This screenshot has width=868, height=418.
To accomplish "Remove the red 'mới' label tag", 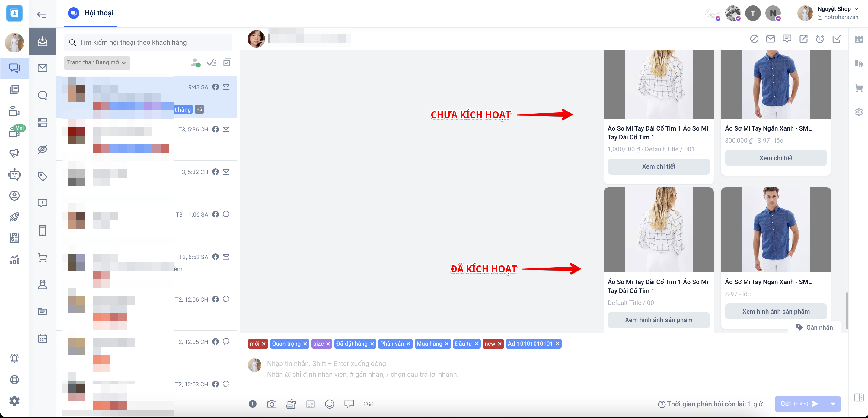I will (264, 344).
